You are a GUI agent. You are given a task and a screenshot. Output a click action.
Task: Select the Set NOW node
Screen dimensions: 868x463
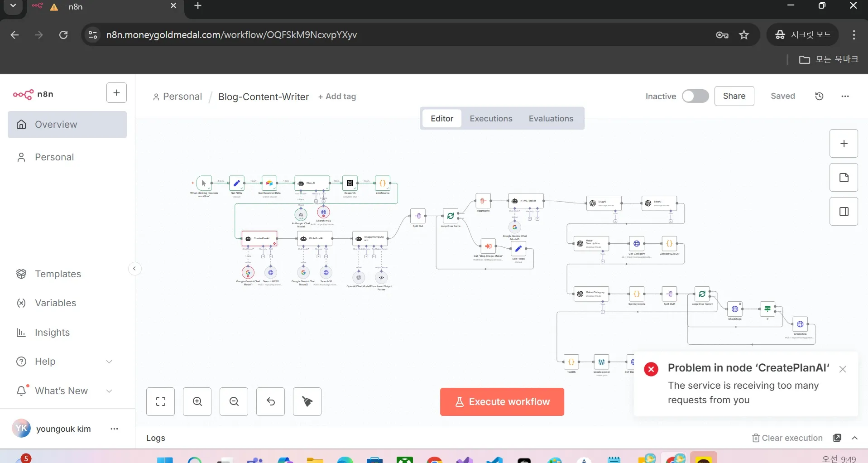[x=237, y=183]
